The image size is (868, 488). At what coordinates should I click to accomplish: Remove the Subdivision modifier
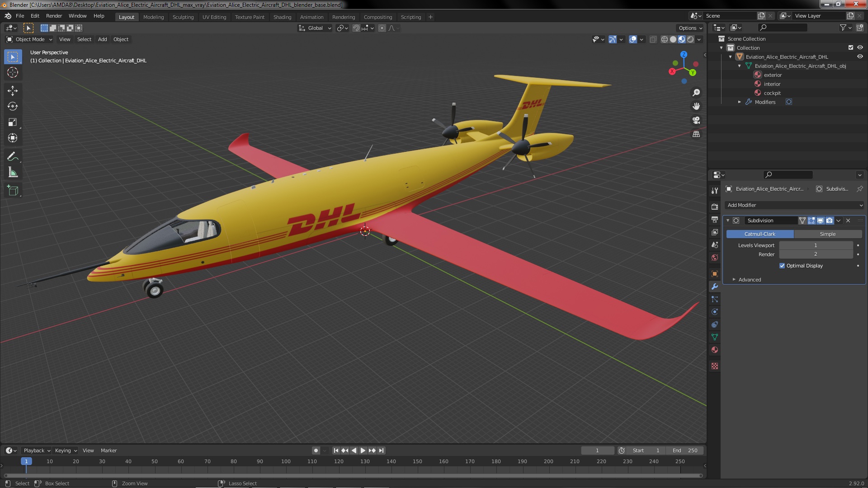[848, 221]
